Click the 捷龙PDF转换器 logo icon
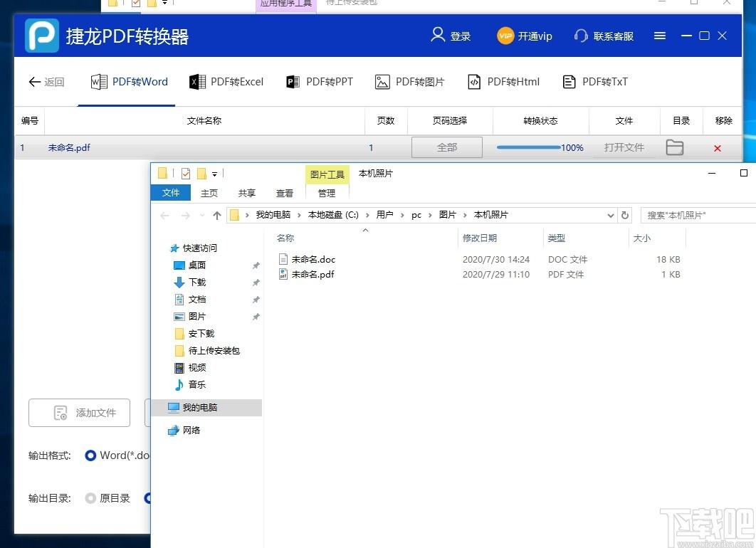This screenshot has height=548, width=756. click(x=42, y=36)
